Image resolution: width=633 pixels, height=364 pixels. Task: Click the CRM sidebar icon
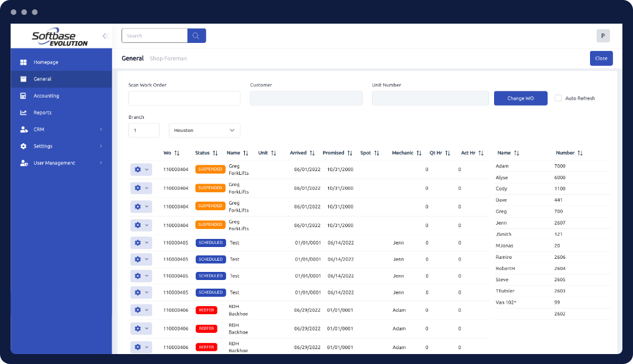click(x=24, y=129)
